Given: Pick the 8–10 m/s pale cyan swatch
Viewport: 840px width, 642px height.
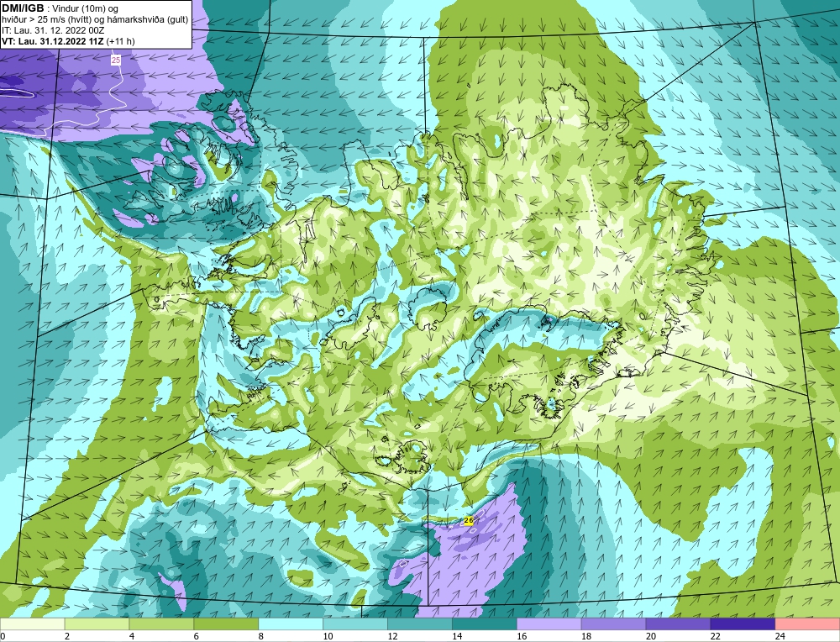Looking at the screenshot, I should click(x=291, y=624).
